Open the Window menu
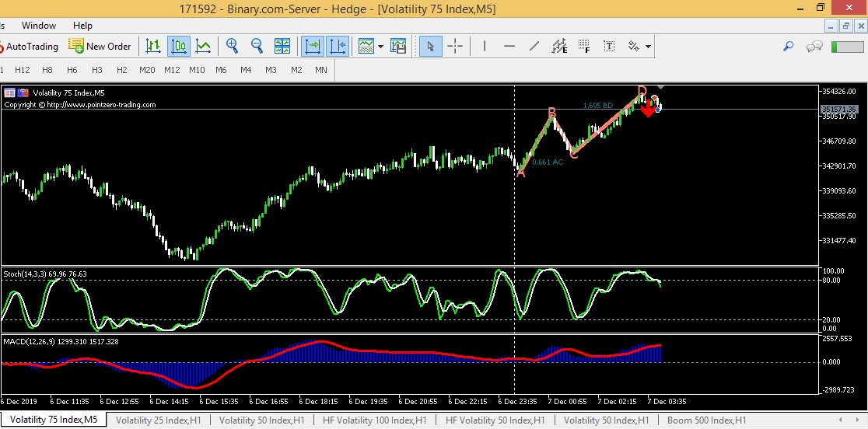The width and height of the screenshot is (868, 429). click(x=39, y=26)
